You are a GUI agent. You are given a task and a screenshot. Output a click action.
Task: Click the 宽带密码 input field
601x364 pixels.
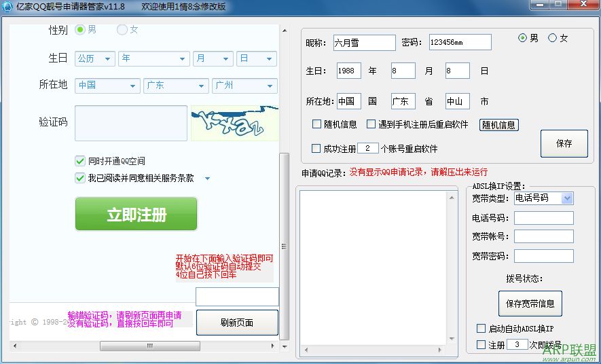tap(543, 256)
